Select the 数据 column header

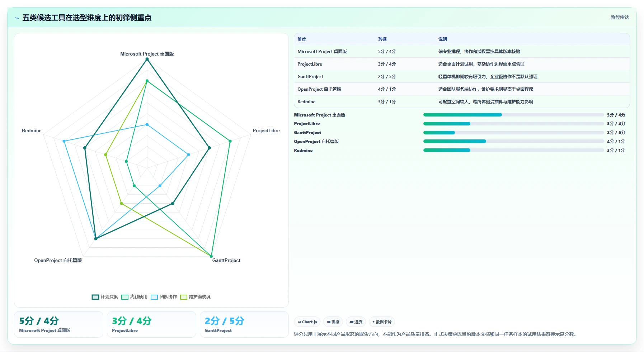pos(382,39)
